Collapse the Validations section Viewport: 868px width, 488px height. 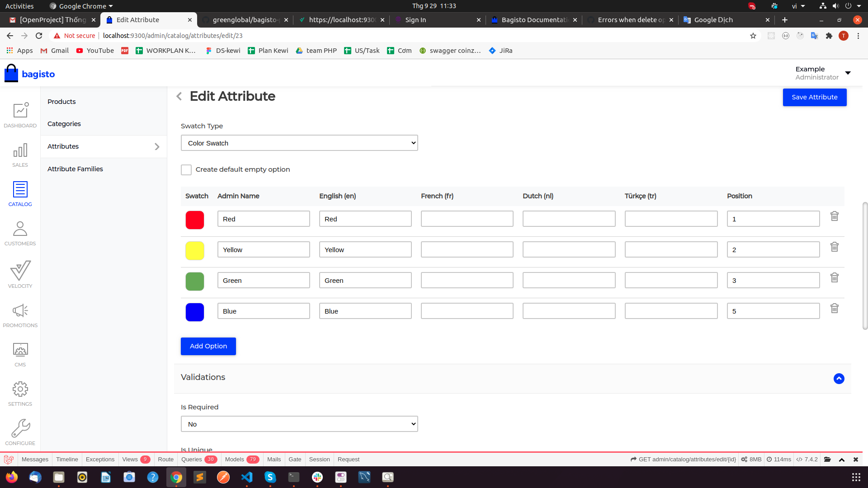pyautogui.click(x=839, y=379)
